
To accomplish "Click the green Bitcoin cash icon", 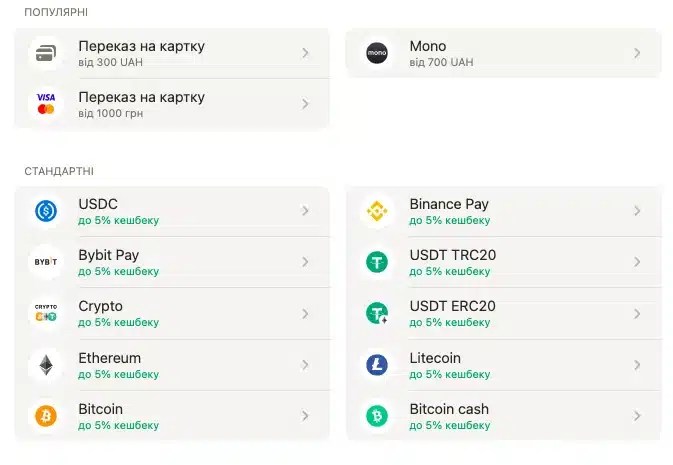I will tap(377, 416).
